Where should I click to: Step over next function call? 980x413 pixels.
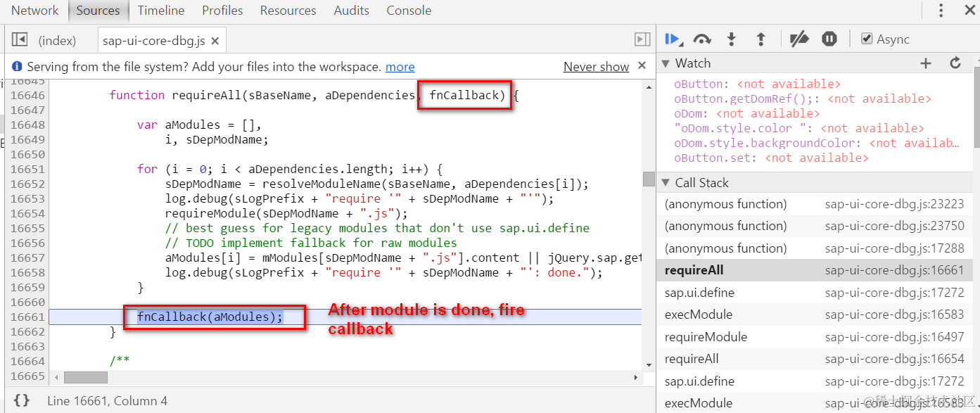[701, 39]
